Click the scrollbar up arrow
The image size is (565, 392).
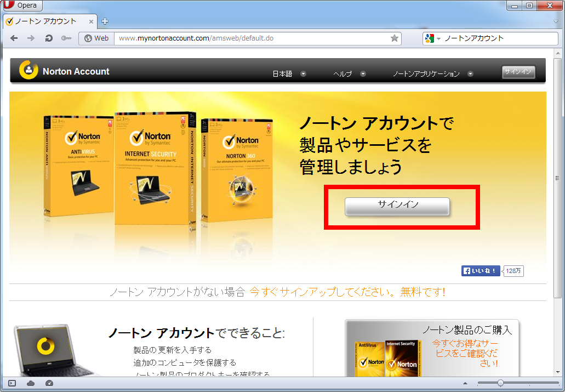(x=558, y=53)
